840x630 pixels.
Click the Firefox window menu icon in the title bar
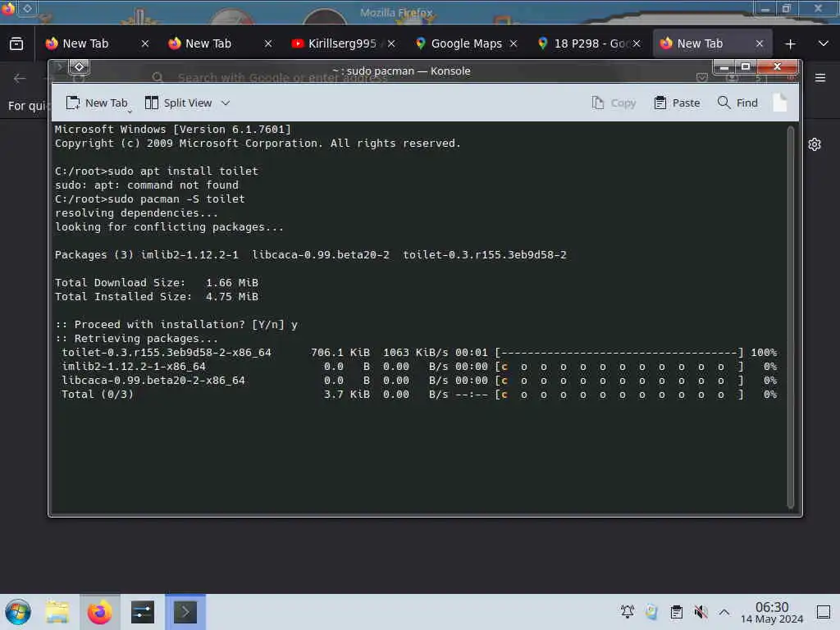click(x=7, y=8)
